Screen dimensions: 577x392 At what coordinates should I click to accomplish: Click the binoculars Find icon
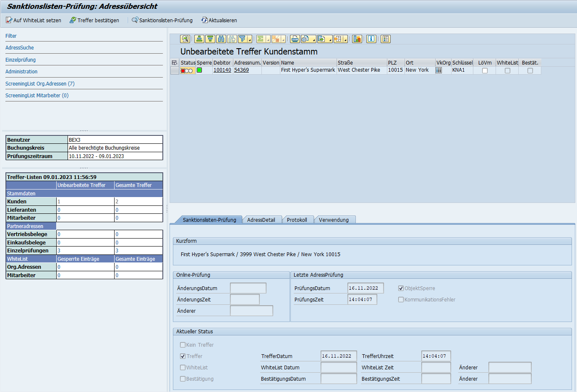pyautogui.click(x=221, y=39)
